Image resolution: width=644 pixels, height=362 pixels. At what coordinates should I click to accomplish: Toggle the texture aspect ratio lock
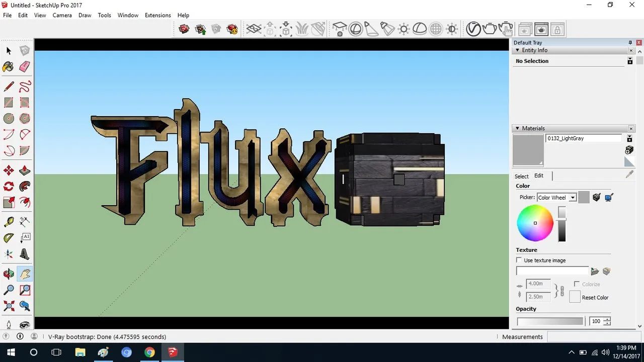coord(562,291)
